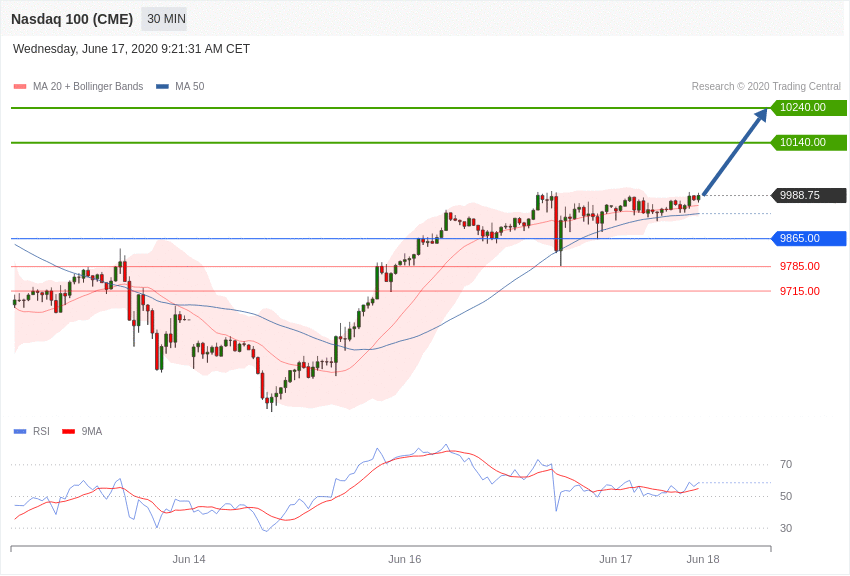
Task: Click the blue RSI legend swatch
Action: pyautogui.click(x=20, y=432)
